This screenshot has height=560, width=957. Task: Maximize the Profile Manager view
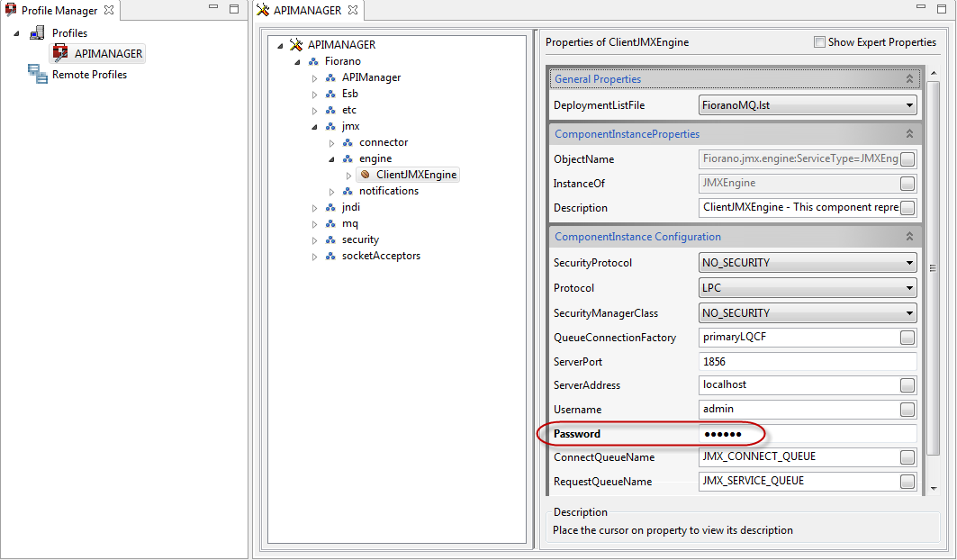pos(234,8)
